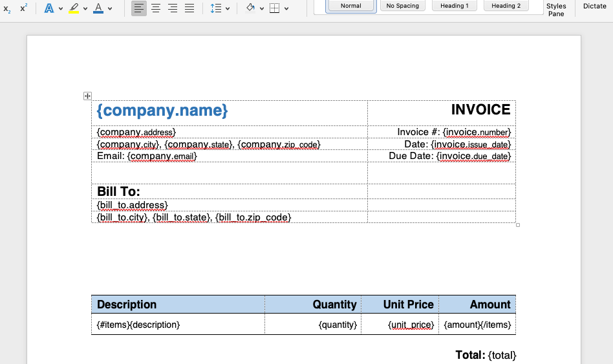Open the Styles Pane
613x364 pixels.
pos(556,9)
